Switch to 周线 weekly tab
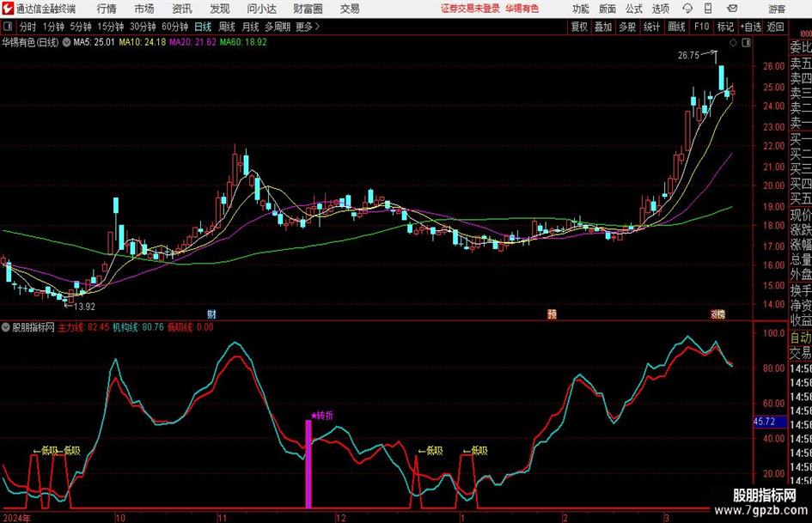The image size is (812, 523). tap(227, 27)
